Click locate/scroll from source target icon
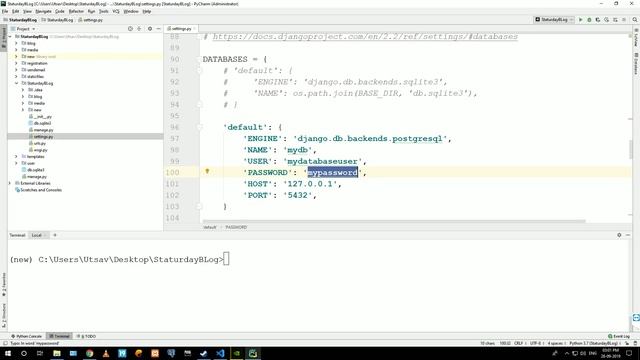The image size is (640, 360). point(130,29)
